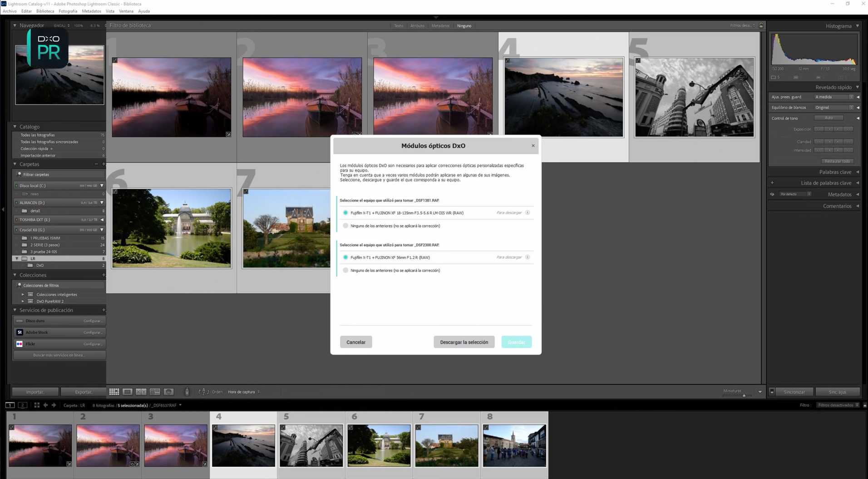868x479 pixels.
Task: Click folder icon of 1 PRUEBAS 15MM
Action: click(25, 238)
